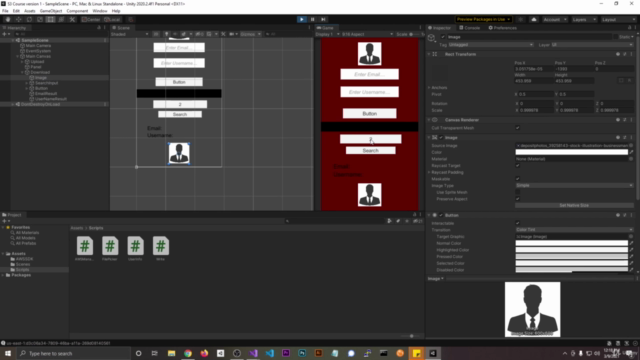Click the Pos X input field
This screenshot has width=640, height=360.
click(533, 69)
